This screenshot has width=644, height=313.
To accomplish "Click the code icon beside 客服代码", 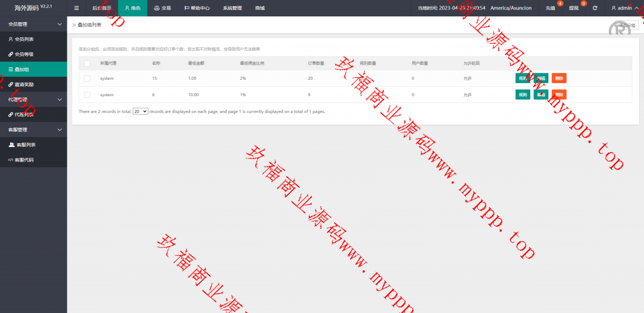I will point(10,160).
